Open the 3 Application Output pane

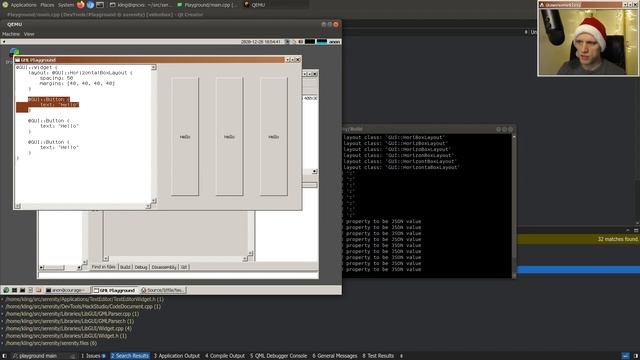(x=177, y=356)
